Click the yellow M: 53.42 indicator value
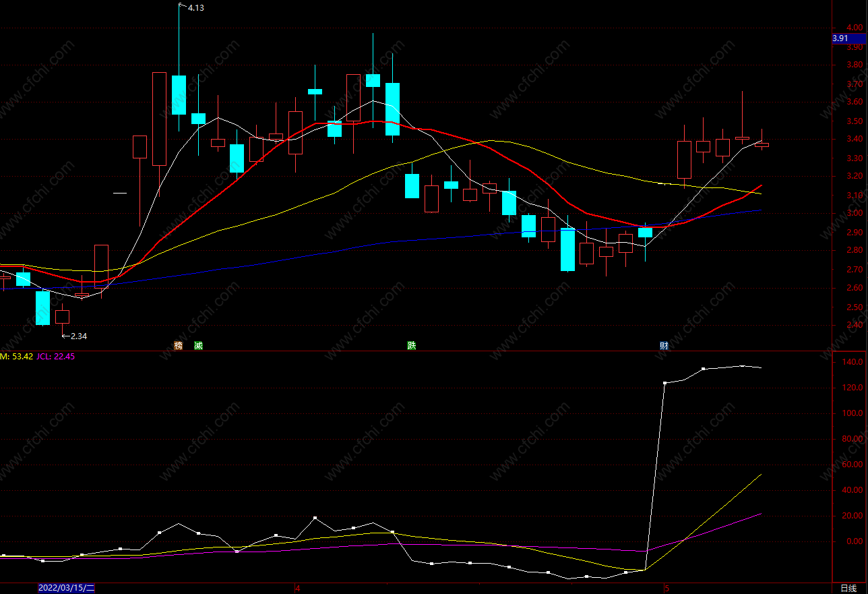Screen dimensions: 868x594 pyautogui.click(x=17, y=357)
